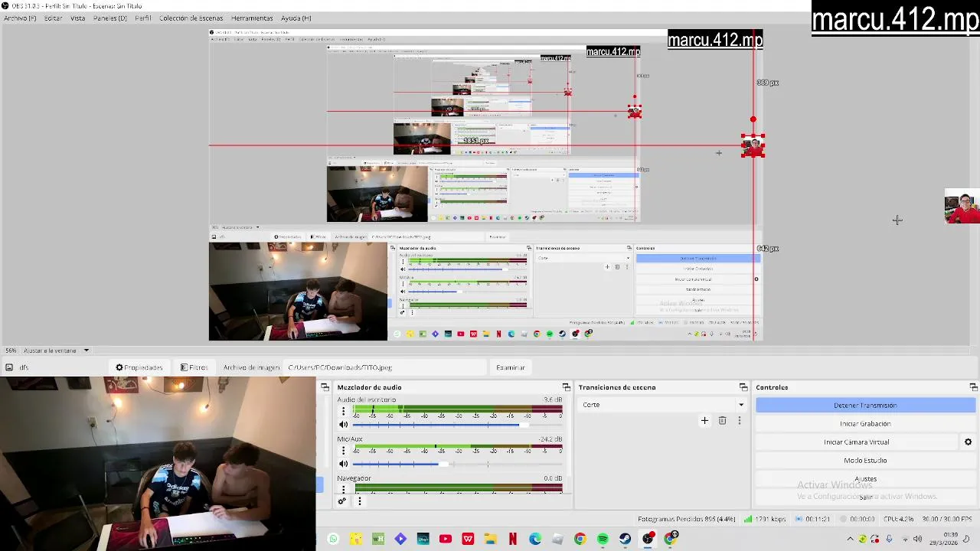Open the purple diamond taskbar app
980x551 pixels.
(400, 539)
